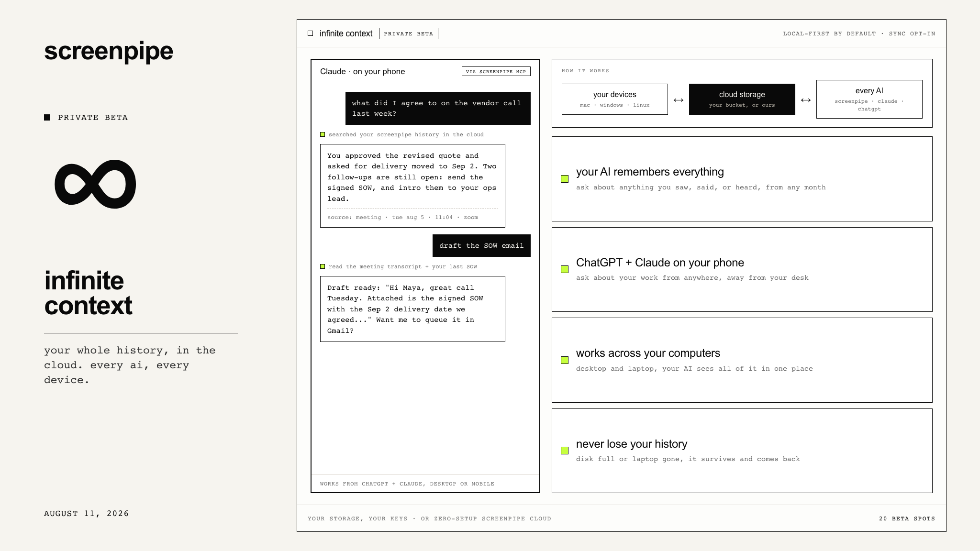Select the 'your devices' box
This screenshot has width=980, height=551.
pyautogui.click(x=615, y=99)
